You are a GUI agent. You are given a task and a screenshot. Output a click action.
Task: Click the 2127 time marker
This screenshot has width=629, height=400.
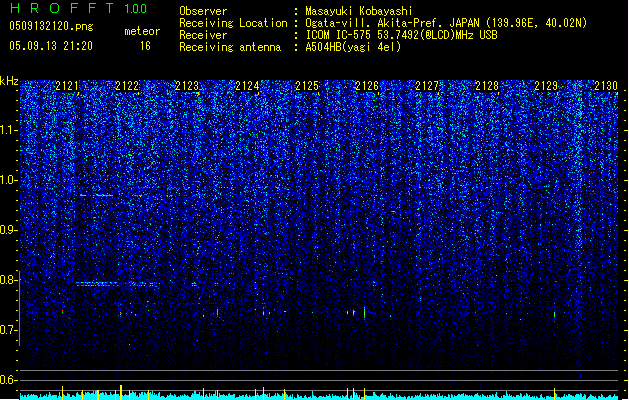427,86
